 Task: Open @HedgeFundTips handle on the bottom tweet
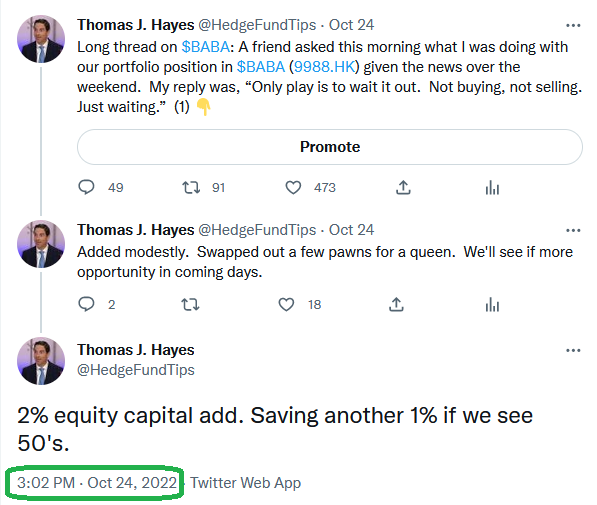136,370
